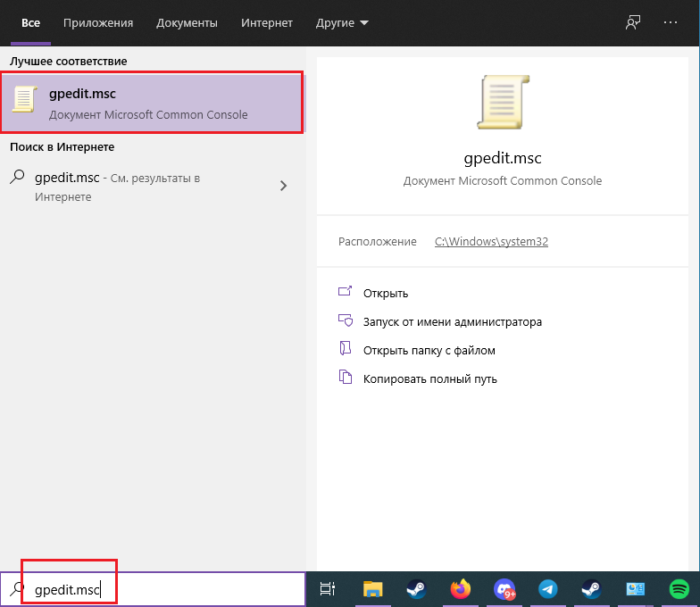Click the gpedit.msc scroll icon in results list
Image resolution: width=700 pixels, height=607 pixels.
[x=24, y=99]
